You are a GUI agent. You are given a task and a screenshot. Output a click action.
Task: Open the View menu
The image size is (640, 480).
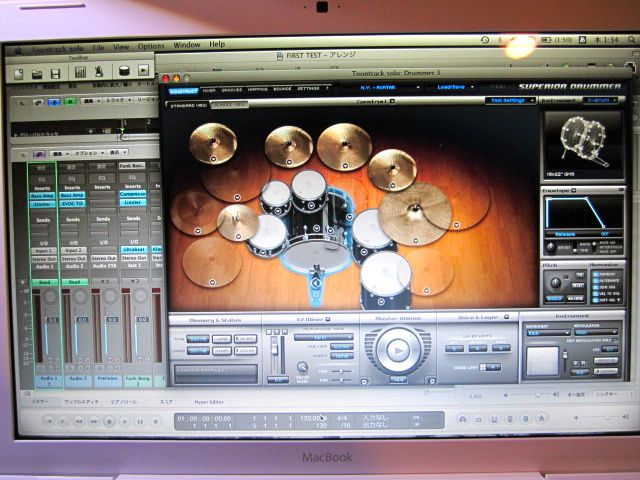click(121, 47)
